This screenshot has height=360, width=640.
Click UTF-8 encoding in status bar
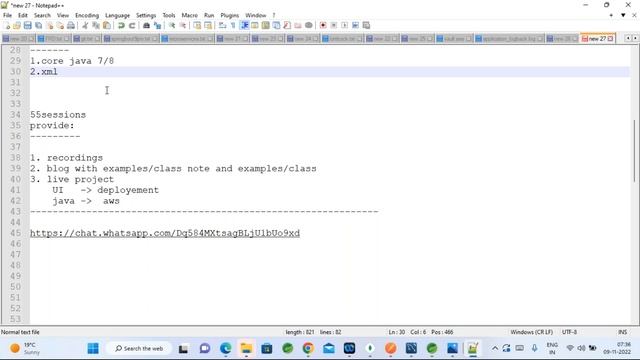click(569, 332)
